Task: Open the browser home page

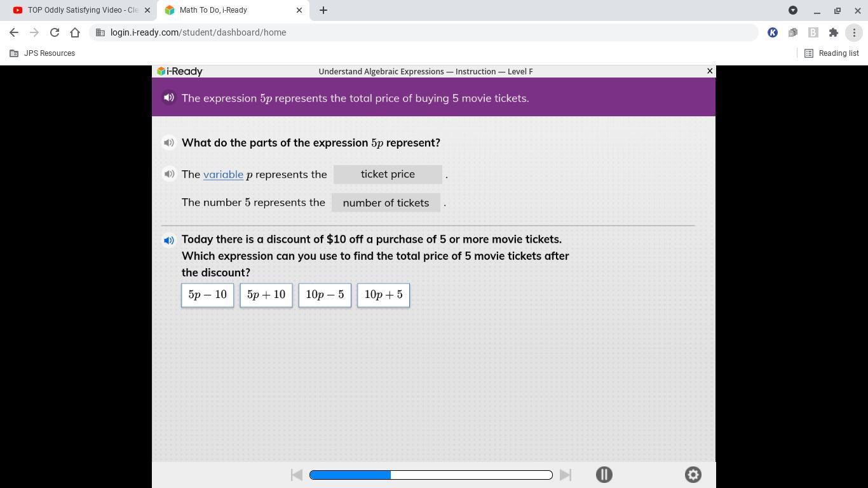Action: tap(75, 32)
